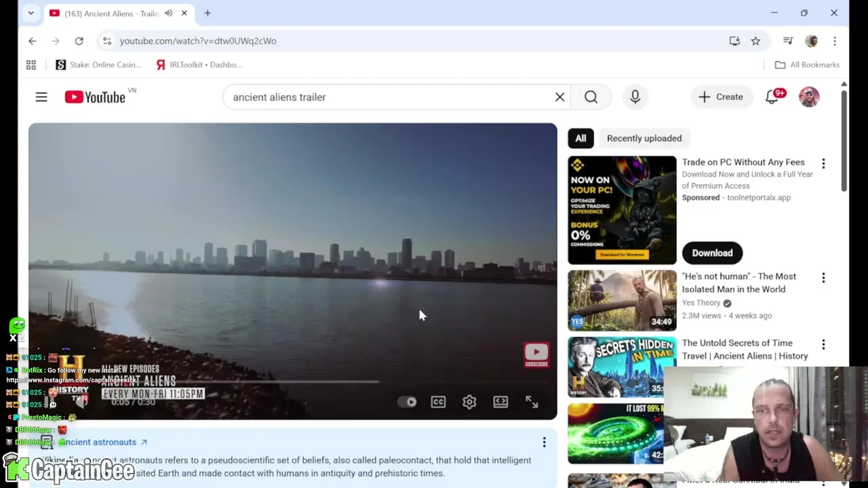Click the Download button on the ad
The width and height of the screenshot is (868, 488).
(x=712, y=253)
